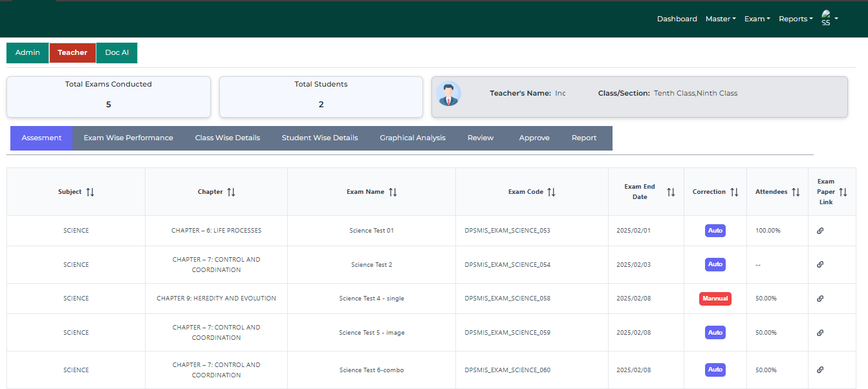Open paper link for Science Test 6-combo

click(820, 370)
